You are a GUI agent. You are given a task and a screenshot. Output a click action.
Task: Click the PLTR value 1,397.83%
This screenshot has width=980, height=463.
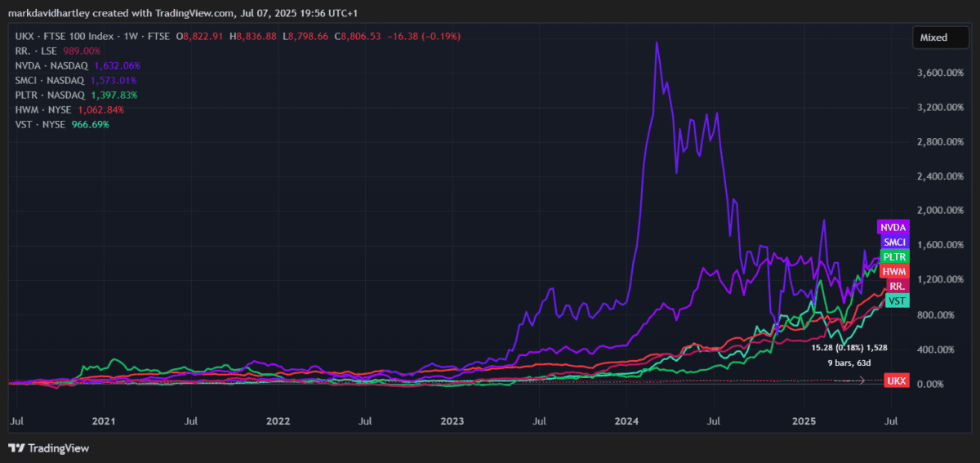114,95
